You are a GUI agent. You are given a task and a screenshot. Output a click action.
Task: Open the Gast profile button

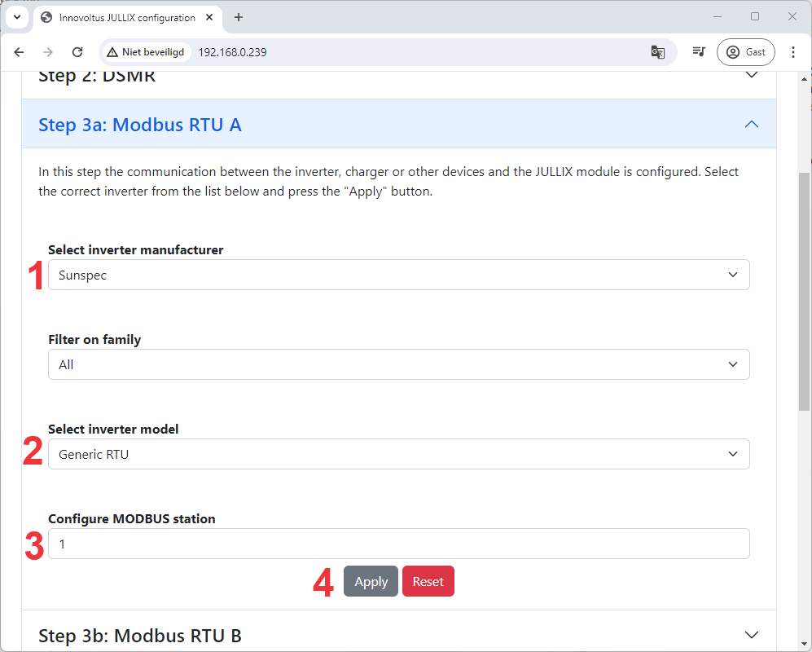pyautogui.click(x=745, y=52)
